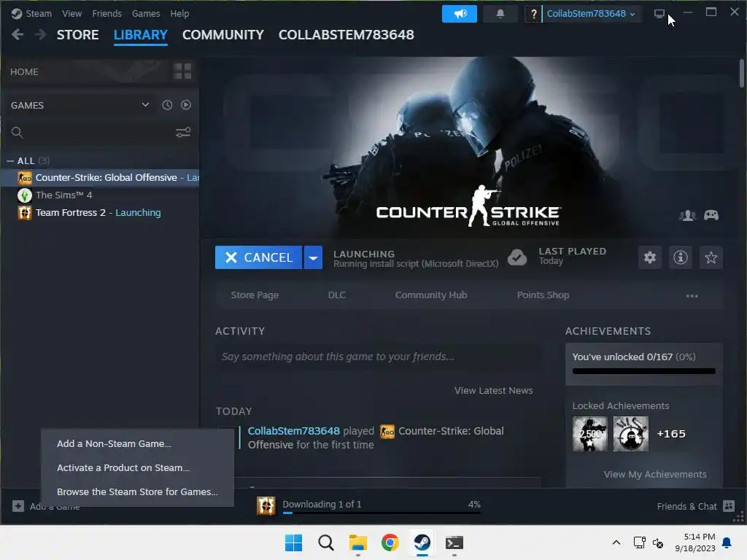The height and width of the screenshot is (560, 747).
Task: Open the Steam menu
Action: [38, 13]
